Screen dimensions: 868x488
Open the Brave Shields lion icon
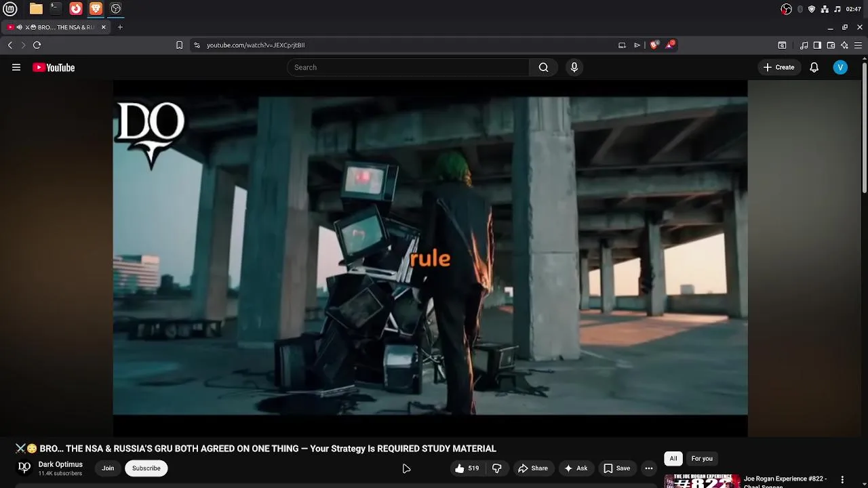[654, 45]
